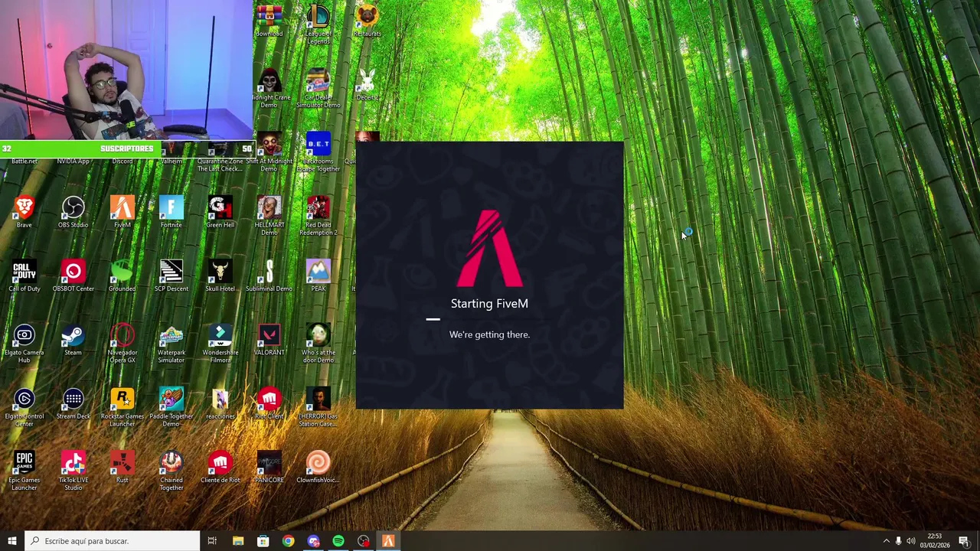980x551 pixels.
Task: Select the ClownfishVoice desktop icon
Action: 318,467
